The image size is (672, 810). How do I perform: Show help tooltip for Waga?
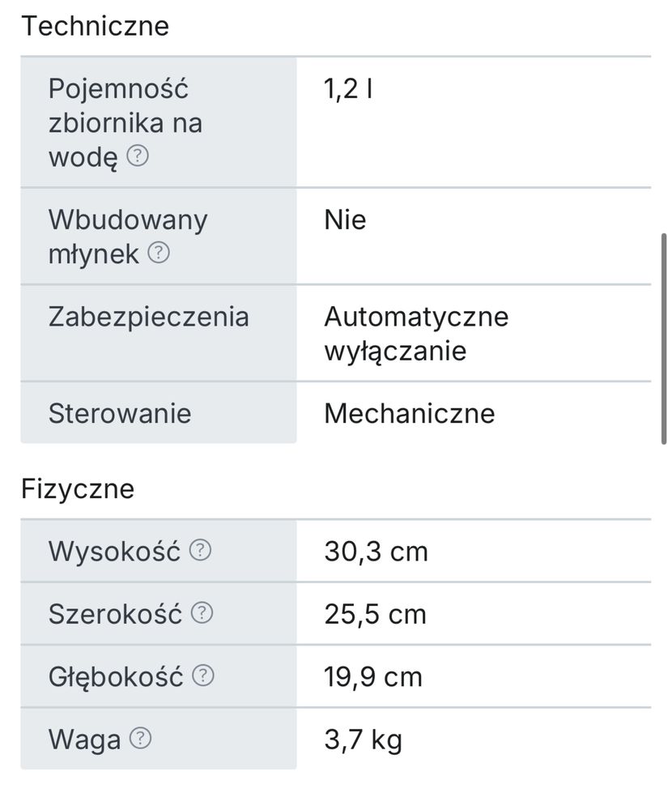[140, 738]
